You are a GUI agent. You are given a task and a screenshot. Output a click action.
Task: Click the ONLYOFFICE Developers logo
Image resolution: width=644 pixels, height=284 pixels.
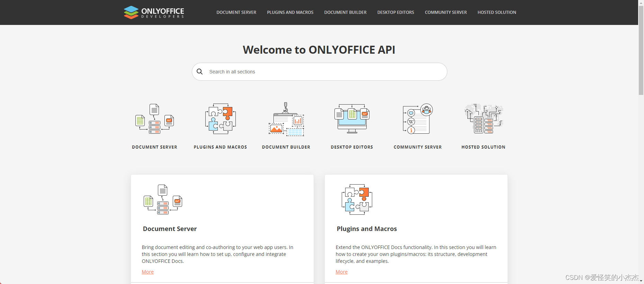click(x=154, y=12)
